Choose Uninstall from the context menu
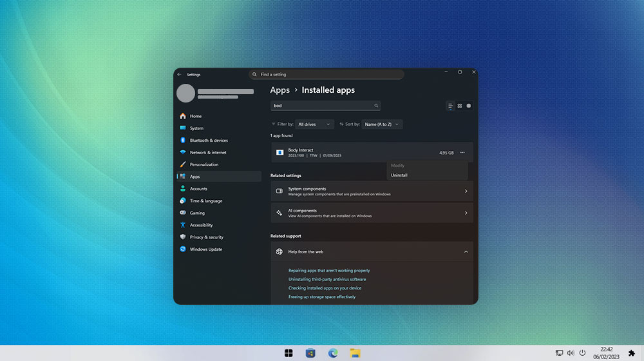Viewport: 644px width, 361px height. click(399, 175)
